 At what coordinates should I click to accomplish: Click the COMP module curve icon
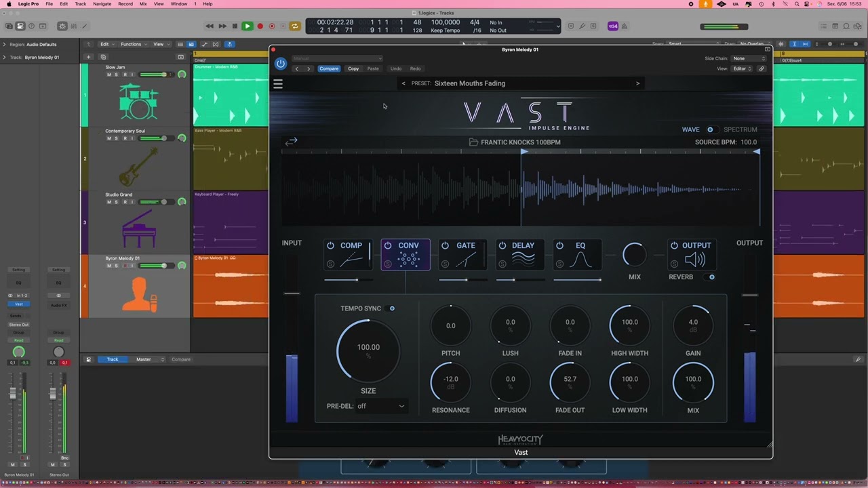351,260
